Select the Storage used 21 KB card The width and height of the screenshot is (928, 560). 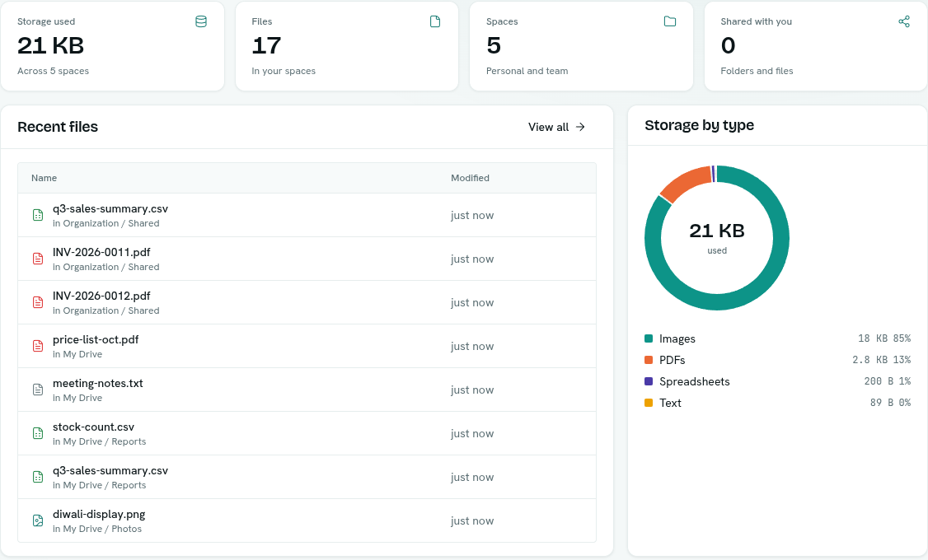click(x=112, y=46)
